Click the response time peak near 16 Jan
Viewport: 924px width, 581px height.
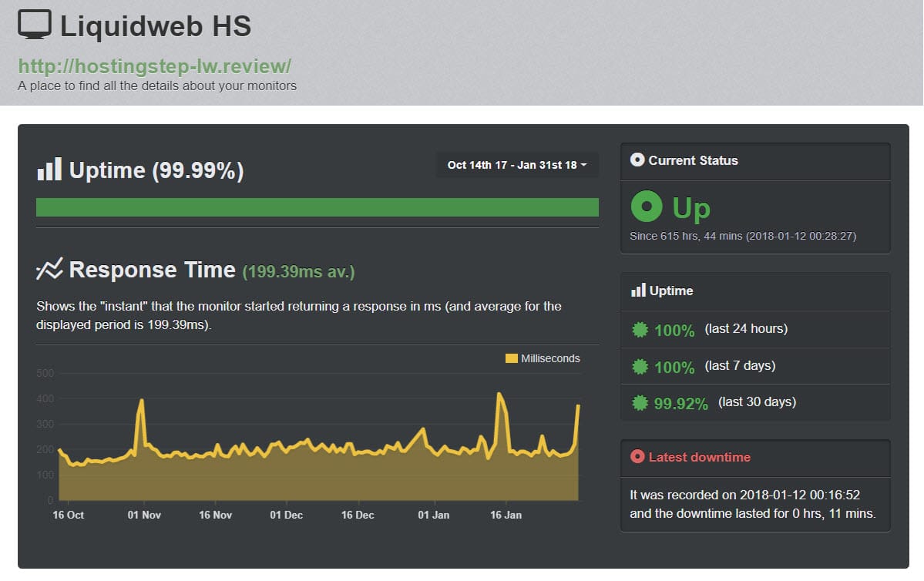pos(499,394)
